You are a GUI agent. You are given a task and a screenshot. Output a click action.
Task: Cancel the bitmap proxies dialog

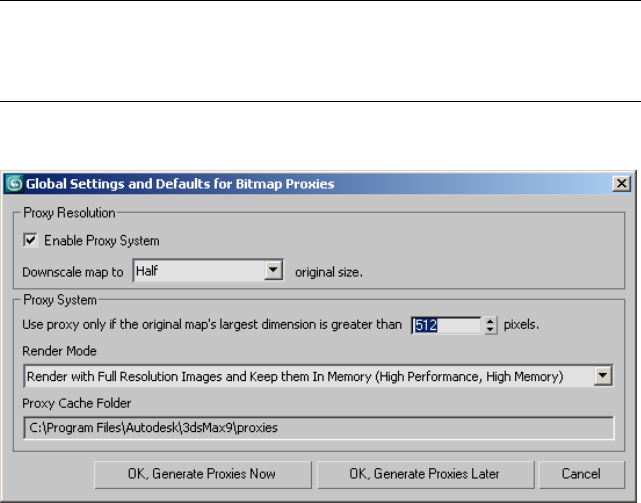[567, 473]
